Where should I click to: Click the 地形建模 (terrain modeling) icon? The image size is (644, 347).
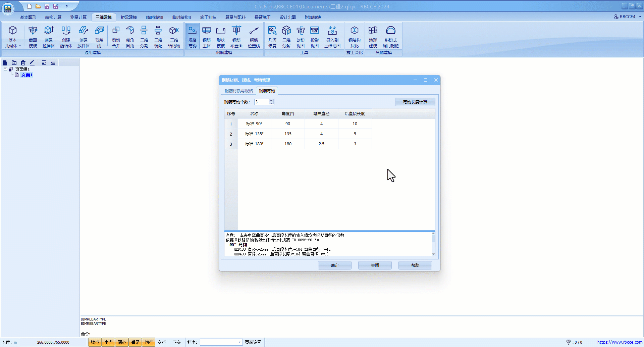[373, 36]
